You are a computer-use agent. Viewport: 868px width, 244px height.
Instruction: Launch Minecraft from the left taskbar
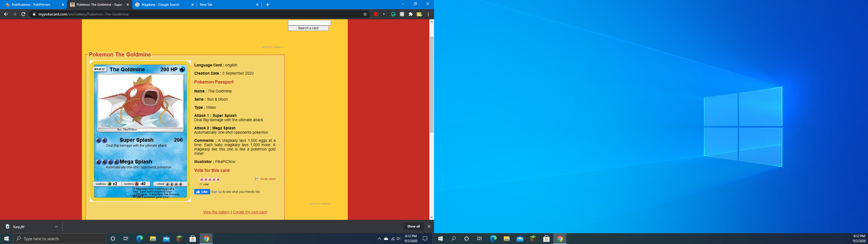tap(180, 239)
